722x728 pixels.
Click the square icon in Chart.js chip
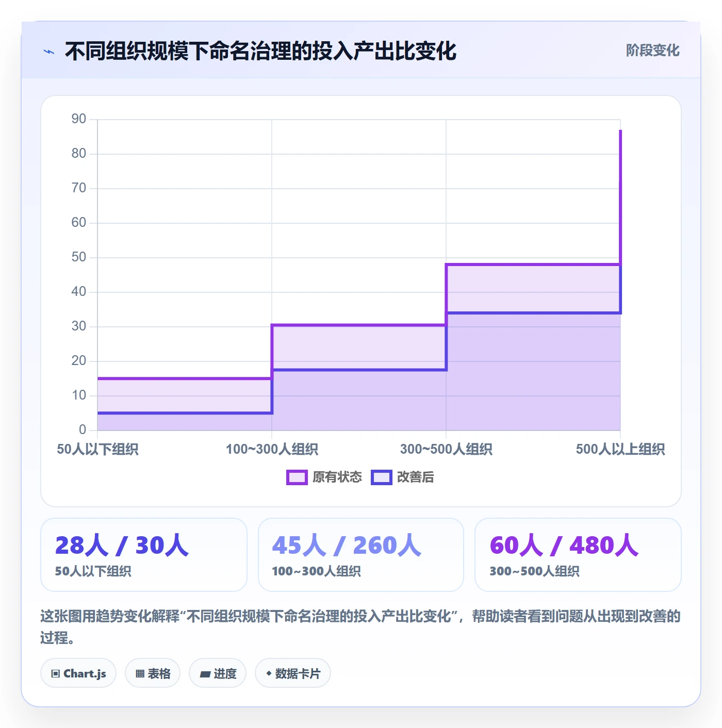pos(56,674)
